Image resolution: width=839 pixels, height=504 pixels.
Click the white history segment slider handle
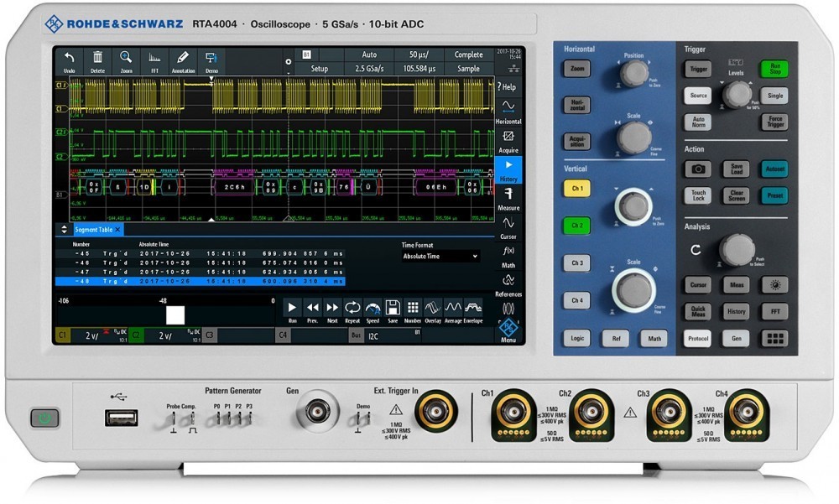(175, 314)
